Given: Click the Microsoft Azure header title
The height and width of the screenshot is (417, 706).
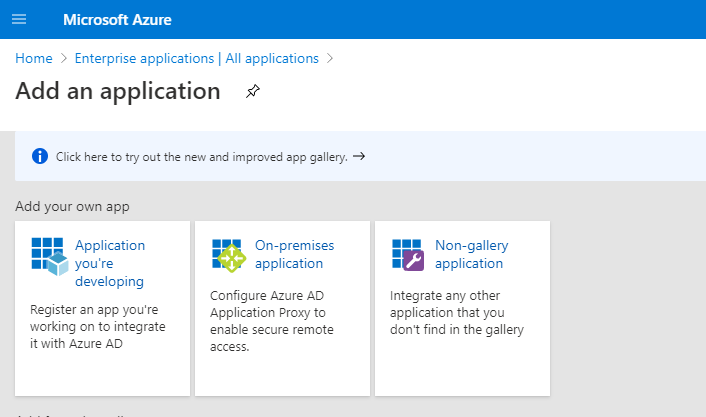Looking at the screenshot, I should click(x=118, y=19).
